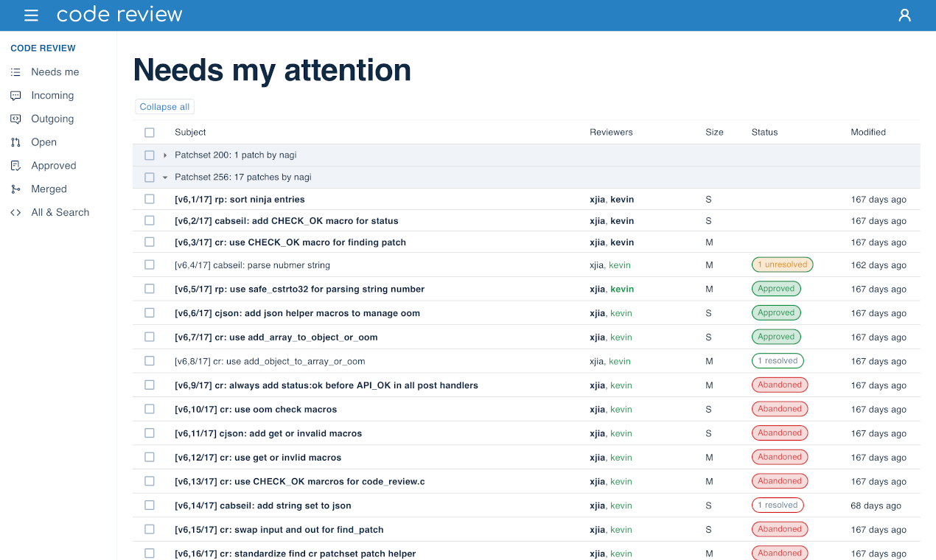Show Open patches
This screenshot has height=560, width=936.
click(43, 142)
